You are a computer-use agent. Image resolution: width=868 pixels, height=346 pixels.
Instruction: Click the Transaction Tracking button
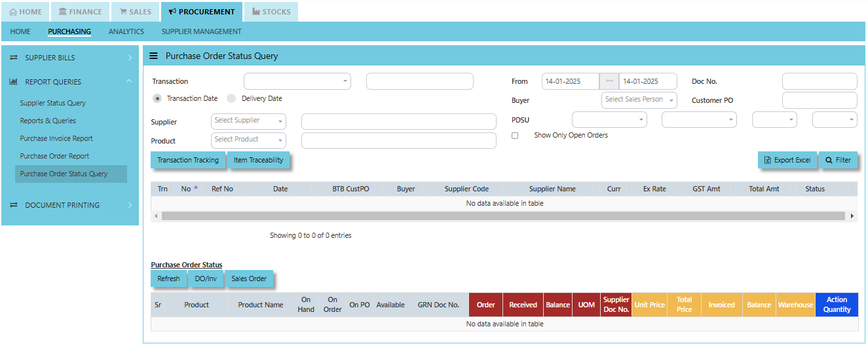click(x=188, y=160)
